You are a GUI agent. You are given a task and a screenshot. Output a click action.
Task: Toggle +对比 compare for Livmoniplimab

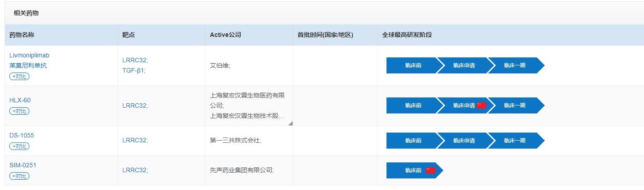(x=19, y=76)
